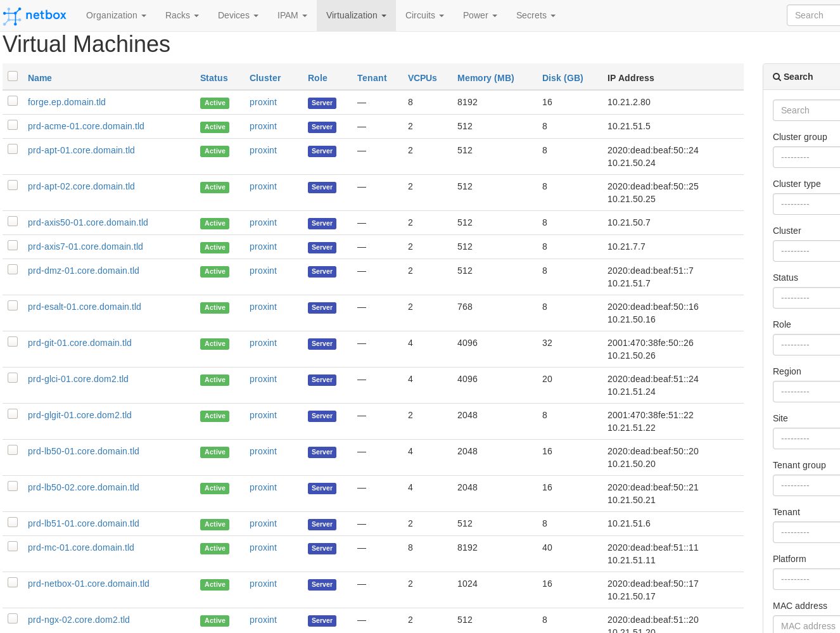Open prd-esalt-01.core.domain.tld VM link
The image size is (840, 633).
point(84,307)
